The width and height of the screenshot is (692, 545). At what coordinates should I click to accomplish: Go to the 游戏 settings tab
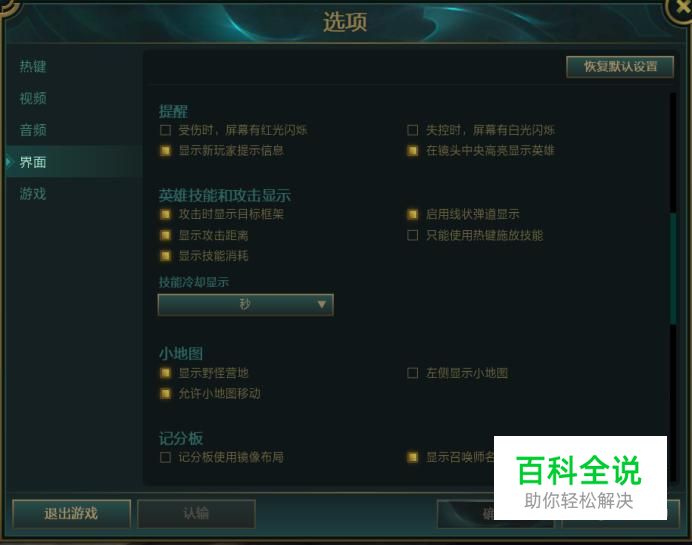[x=33, y=194]
